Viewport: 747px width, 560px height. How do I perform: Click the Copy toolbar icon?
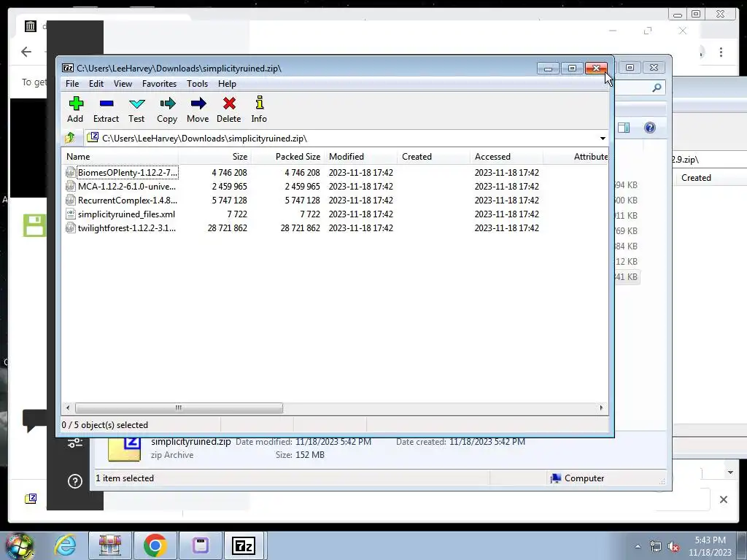[x=167, y=109]
